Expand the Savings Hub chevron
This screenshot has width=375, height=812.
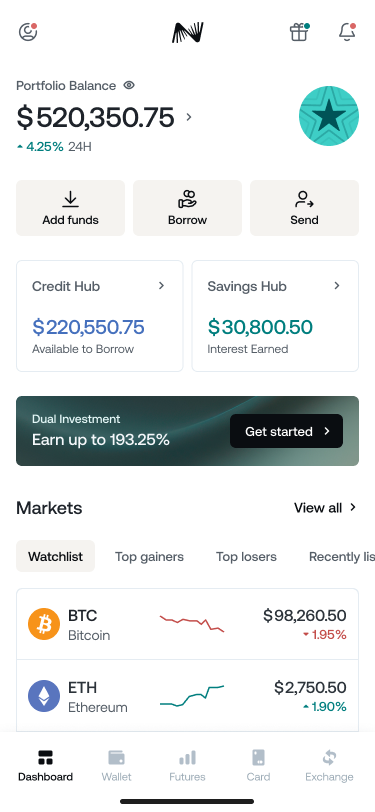(x=337, y=285)
